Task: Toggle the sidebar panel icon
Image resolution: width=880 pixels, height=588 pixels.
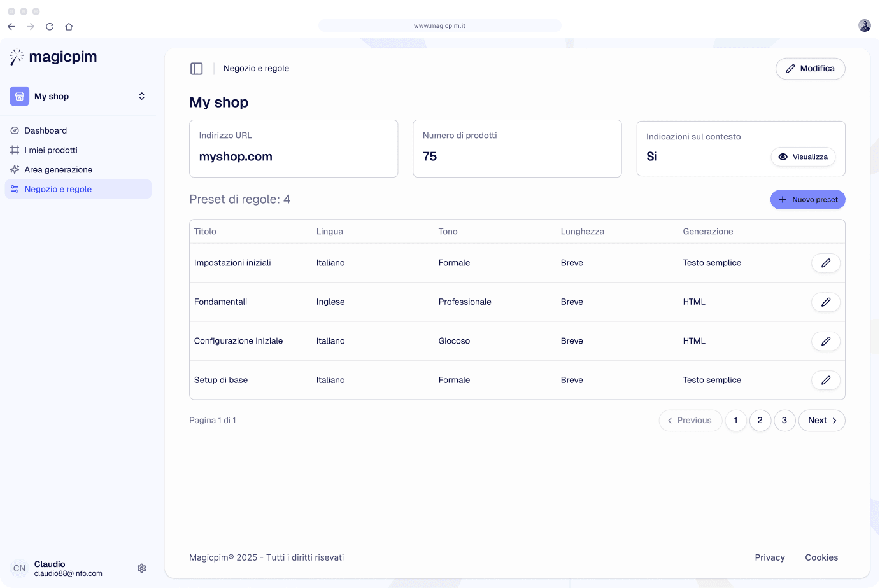Action: 197,69
